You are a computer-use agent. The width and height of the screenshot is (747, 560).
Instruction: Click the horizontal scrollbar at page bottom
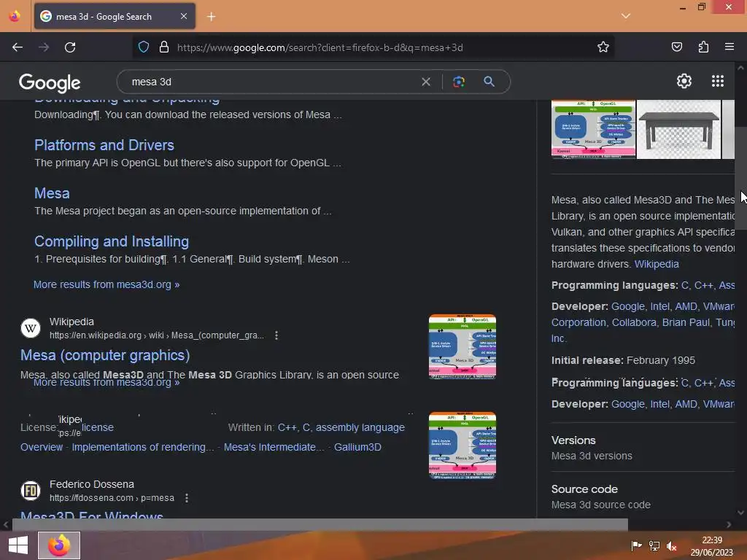[x=320, y=524]
